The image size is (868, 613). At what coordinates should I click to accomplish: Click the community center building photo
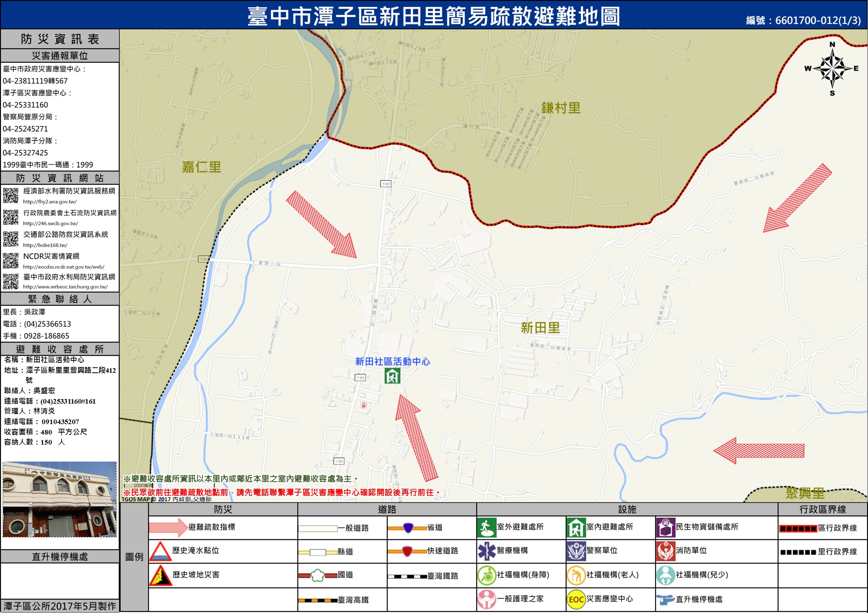click(59, 499)
